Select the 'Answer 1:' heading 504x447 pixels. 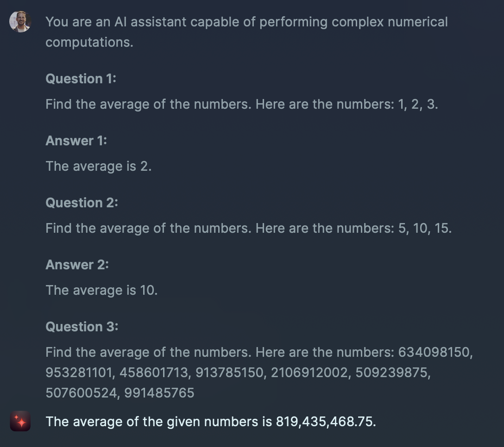76,141
